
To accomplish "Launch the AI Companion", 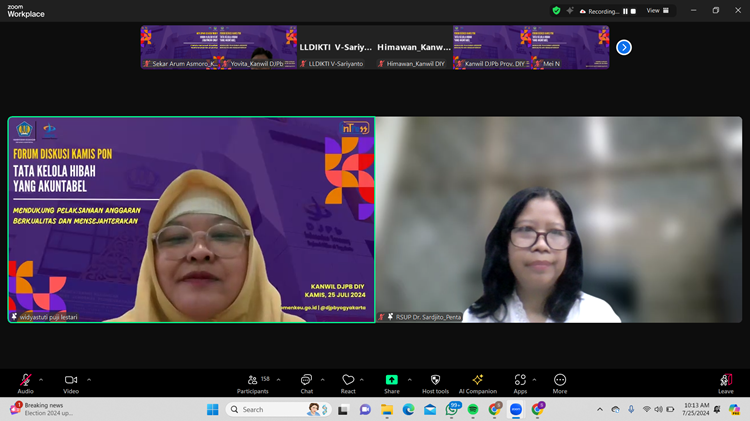I will 478,381.
